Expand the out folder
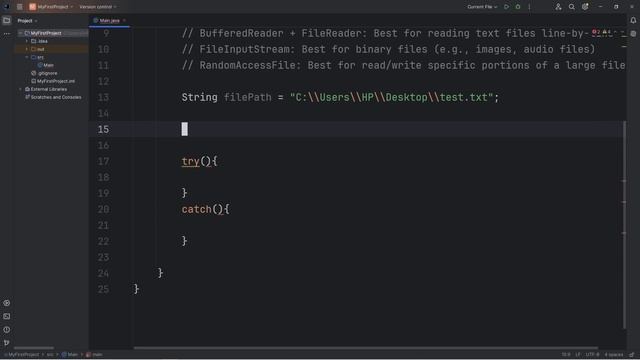The height and width of the screenshot is (360, 640). (27, 49)
